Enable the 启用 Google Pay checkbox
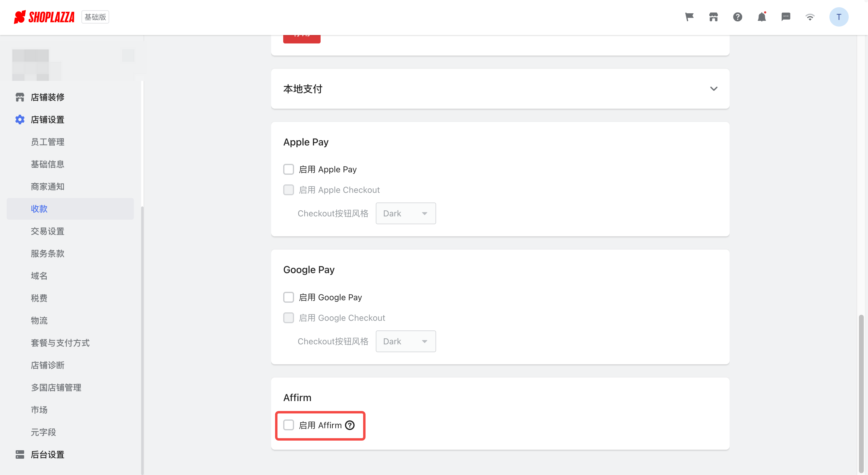Viewport: 868px width, 475px height. (288, 297)
